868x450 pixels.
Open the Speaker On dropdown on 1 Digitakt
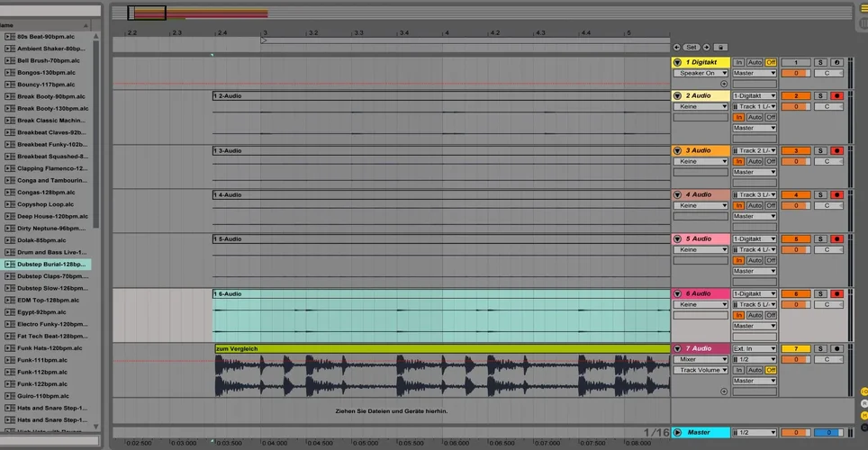701,73
